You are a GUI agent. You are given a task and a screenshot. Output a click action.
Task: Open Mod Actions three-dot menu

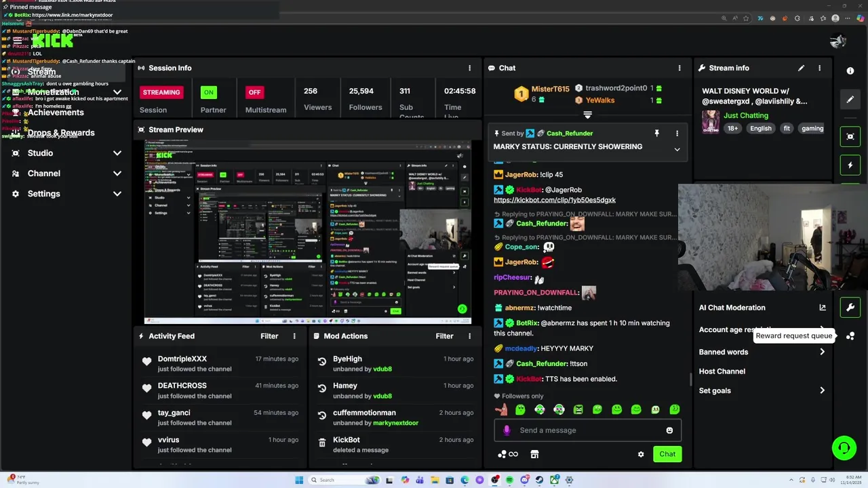[469, 336]
